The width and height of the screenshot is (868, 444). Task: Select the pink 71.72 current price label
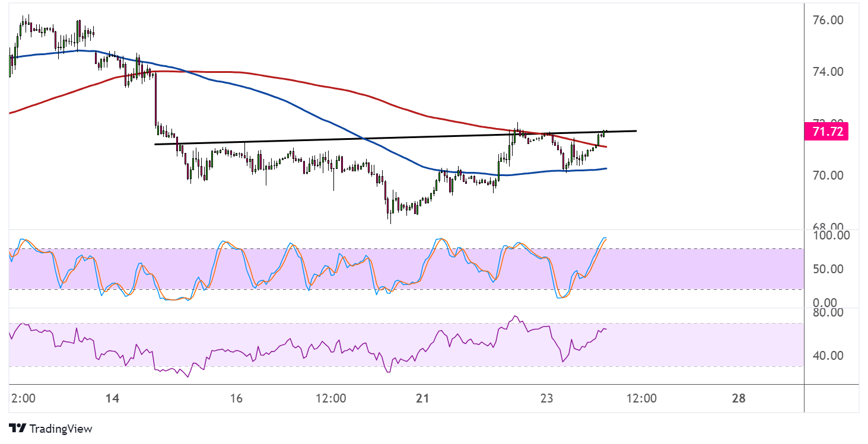tap(826, 131)
